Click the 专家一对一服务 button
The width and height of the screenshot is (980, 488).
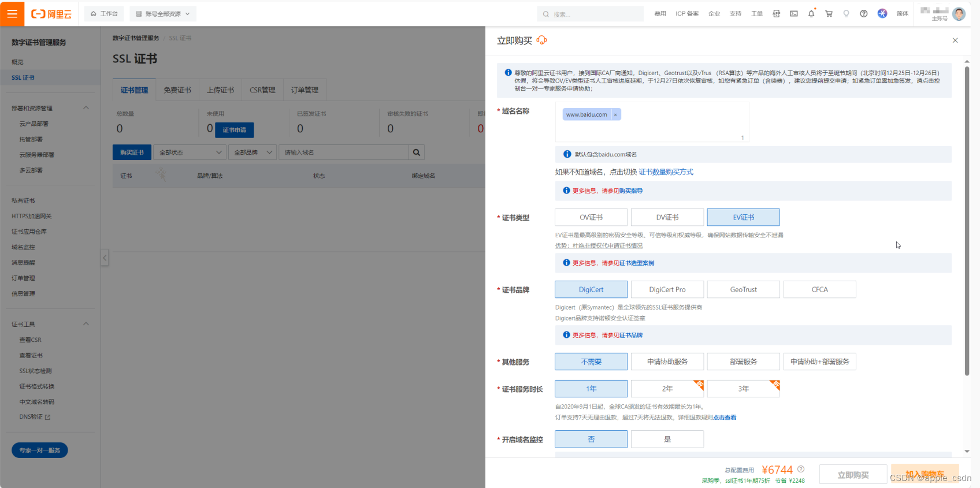(x=40, y=450)
